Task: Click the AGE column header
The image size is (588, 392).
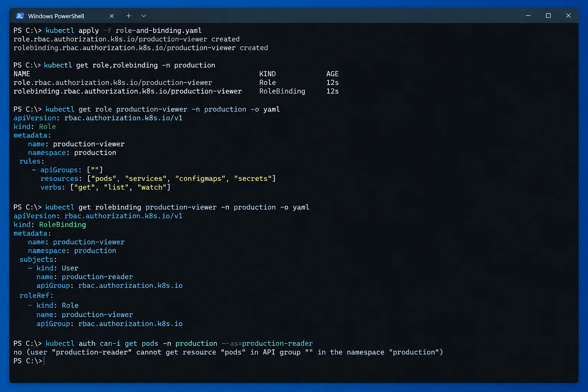Action: tap(332, 74)
